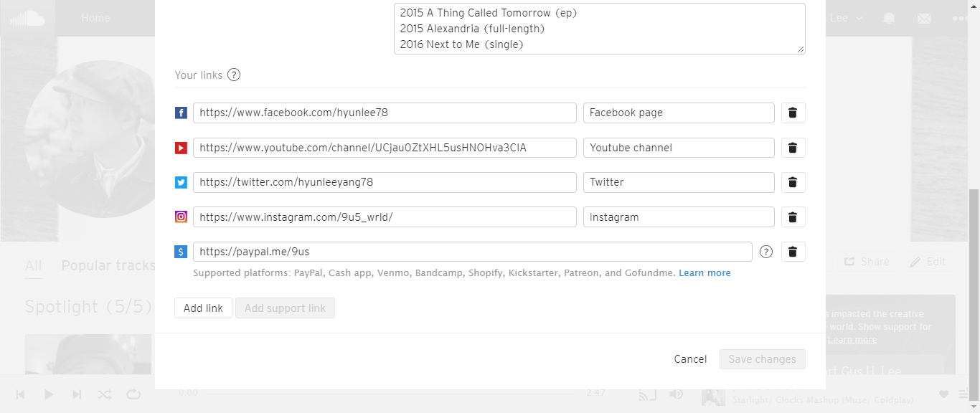Open the three-dots more menu in top bar
The width and height of the screenshot is (980, 413).
pos(960,18)
